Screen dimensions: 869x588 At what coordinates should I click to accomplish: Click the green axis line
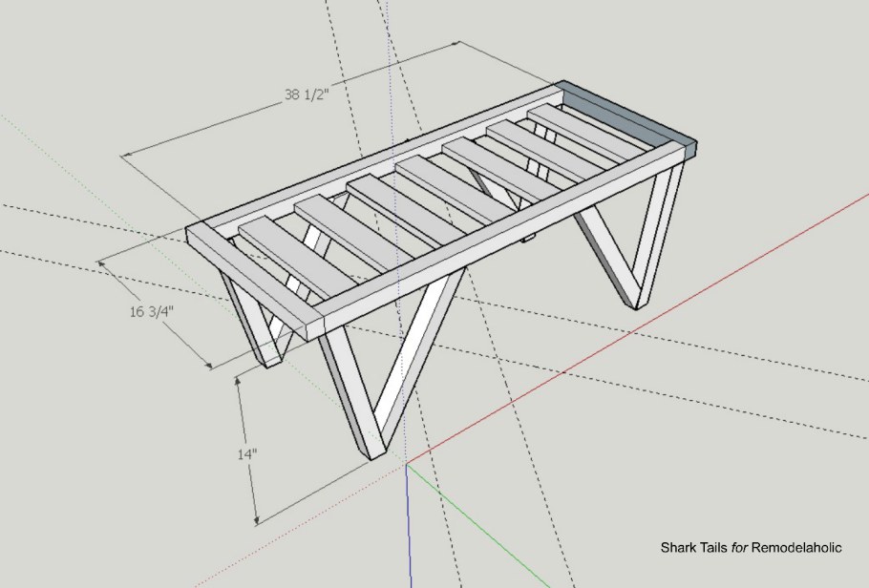[497, 524]
